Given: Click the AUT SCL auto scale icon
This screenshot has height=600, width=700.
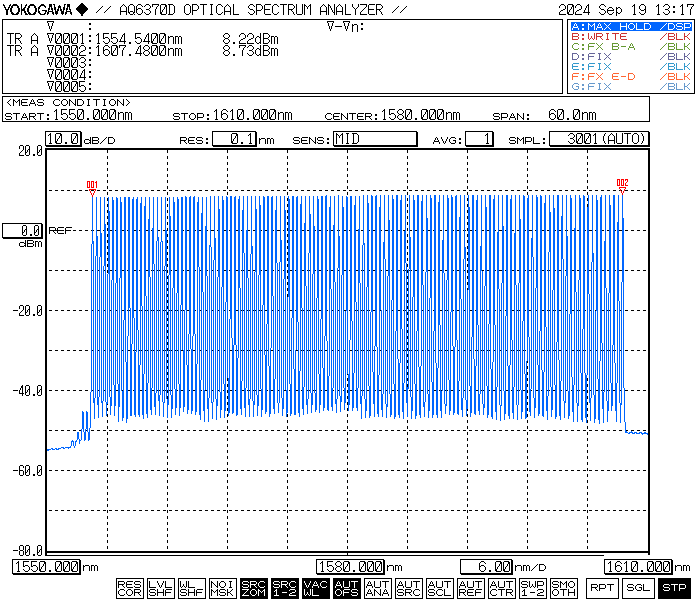Looking at the screenshot, I should coord(439,588).
